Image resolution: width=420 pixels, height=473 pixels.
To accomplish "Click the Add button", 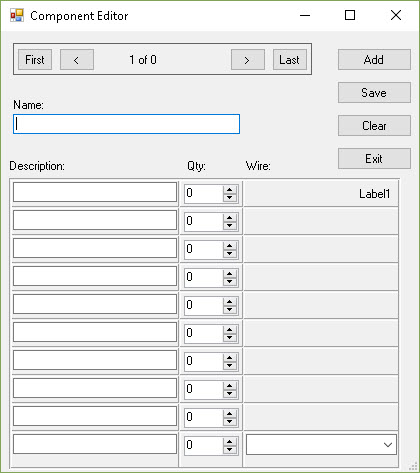I will 374,60.
